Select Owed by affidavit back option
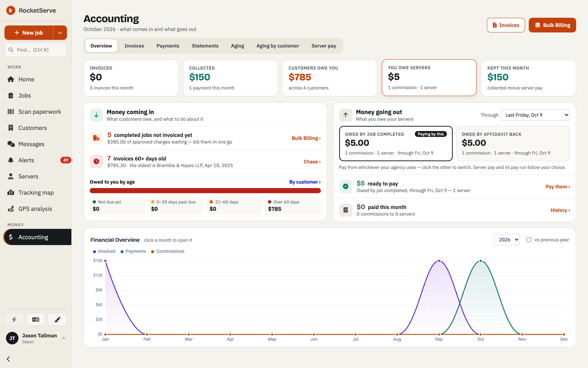588x368 pixels. point(513,144)
